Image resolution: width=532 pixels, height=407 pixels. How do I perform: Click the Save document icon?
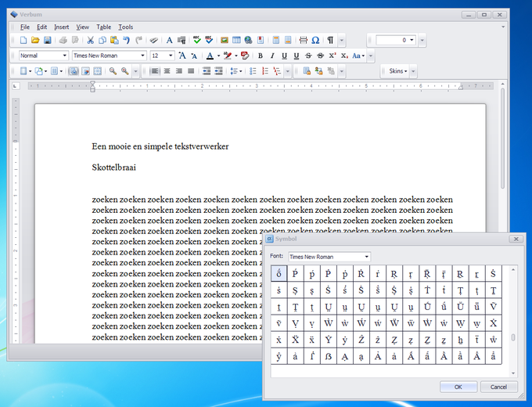[x=48, y=40]
